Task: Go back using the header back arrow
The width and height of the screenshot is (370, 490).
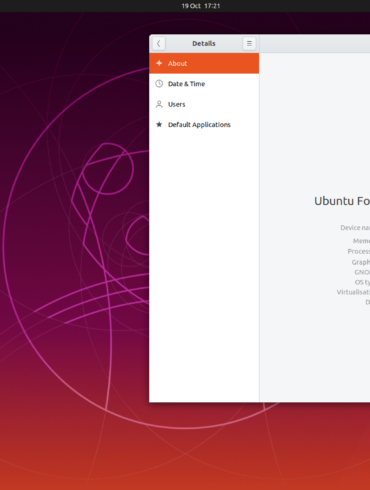Action: click(x=159, y=43)
